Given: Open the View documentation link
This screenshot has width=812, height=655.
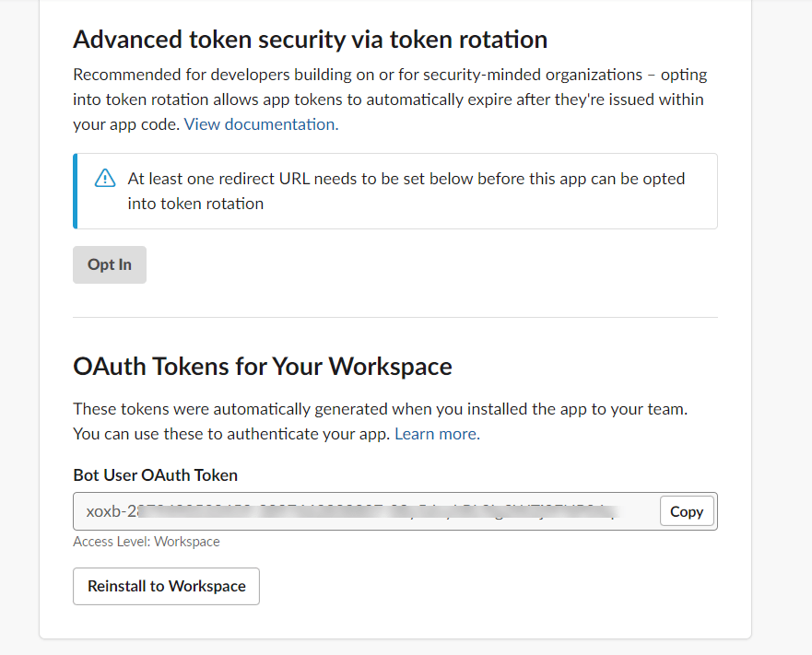Looking at the screenshot, I should pos(261,124).
